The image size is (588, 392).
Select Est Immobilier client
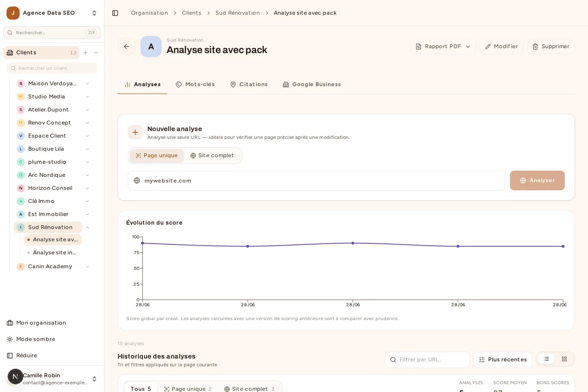point(48,214)
